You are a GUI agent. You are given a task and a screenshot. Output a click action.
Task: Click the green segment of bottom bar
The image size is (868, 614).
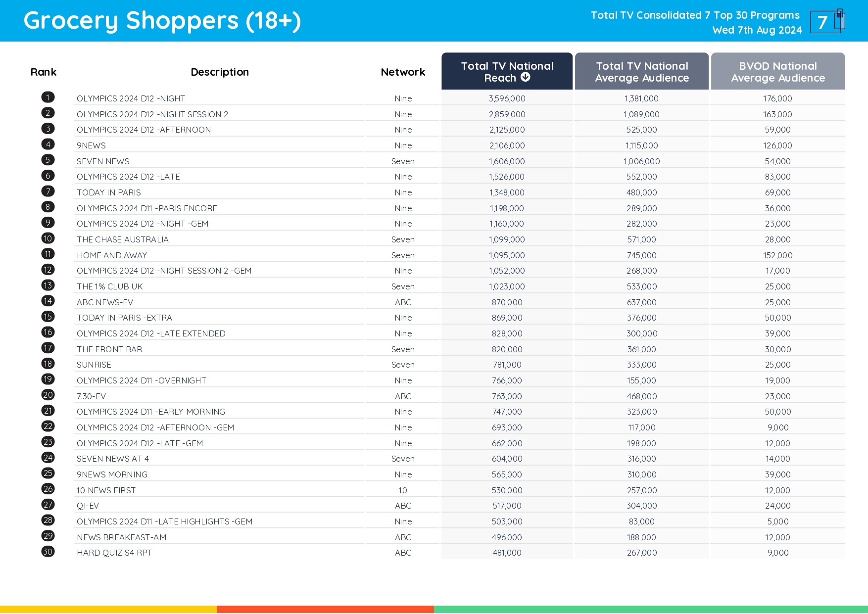pos(650,610)
